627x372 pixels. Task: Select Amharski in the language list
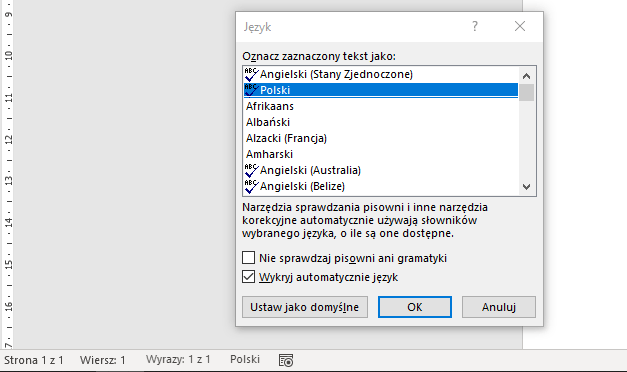(381, 154)
